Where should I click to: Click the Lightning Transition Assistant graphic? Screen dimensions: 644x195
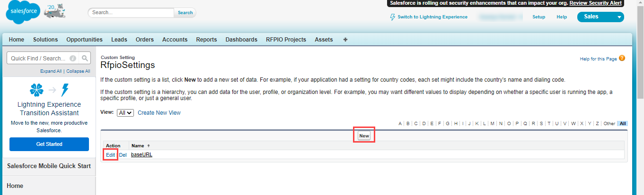coord(49,90)
